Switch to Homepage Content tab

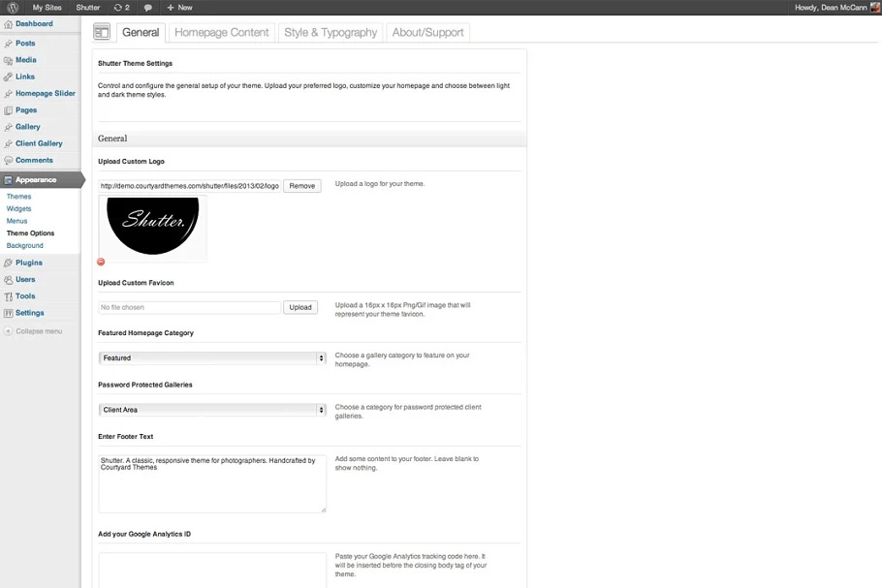coord(221,32)
